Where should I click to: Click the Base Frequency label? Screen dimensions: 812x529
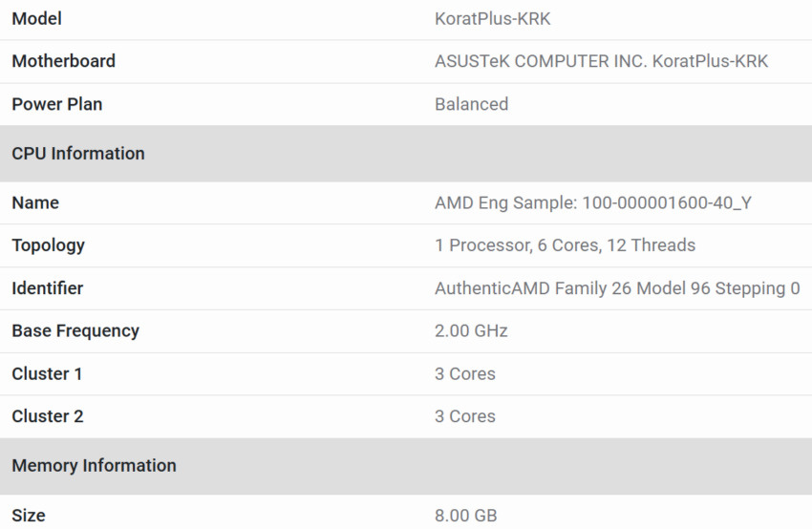75,331
